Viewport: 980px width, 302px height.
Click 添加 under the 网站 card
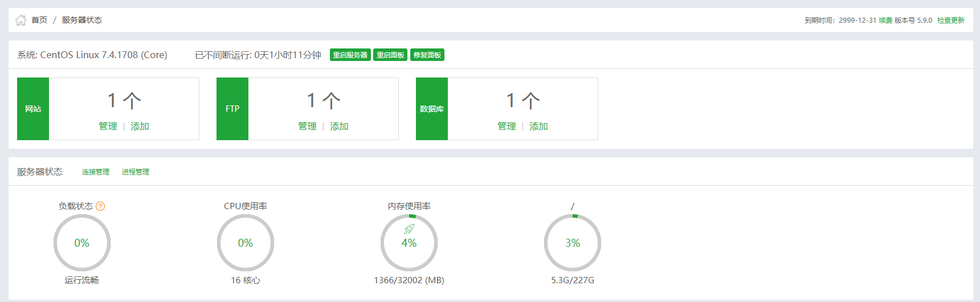[x=140, y=126]
